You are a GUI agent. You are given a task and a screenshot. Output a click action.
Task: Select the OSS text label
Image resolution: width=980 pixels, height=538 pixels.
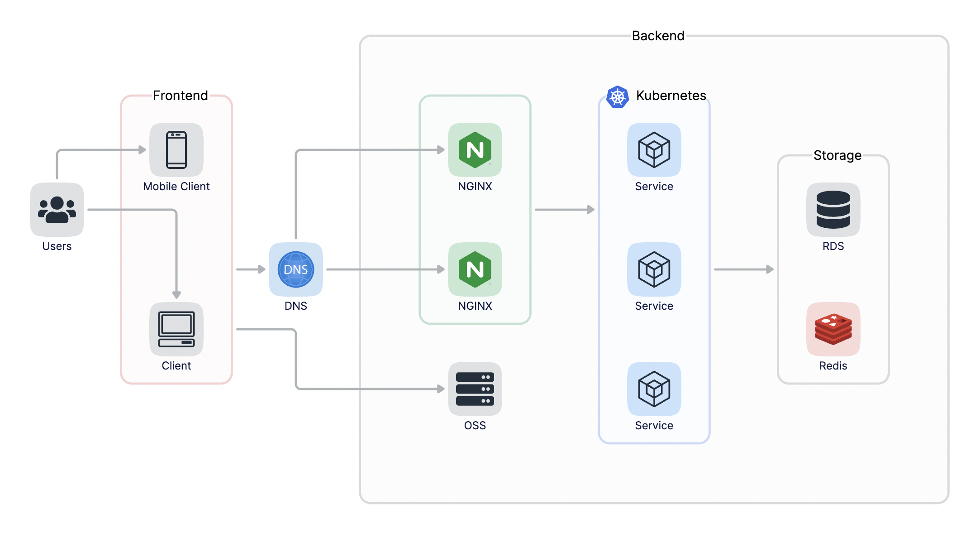pos(475,425)
